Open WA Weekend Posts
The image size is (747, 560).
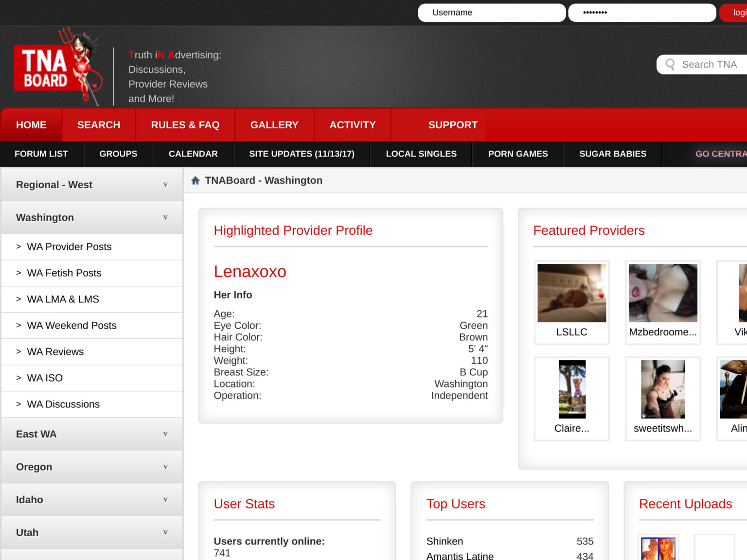pyautogui.click(x=92, y=326)
